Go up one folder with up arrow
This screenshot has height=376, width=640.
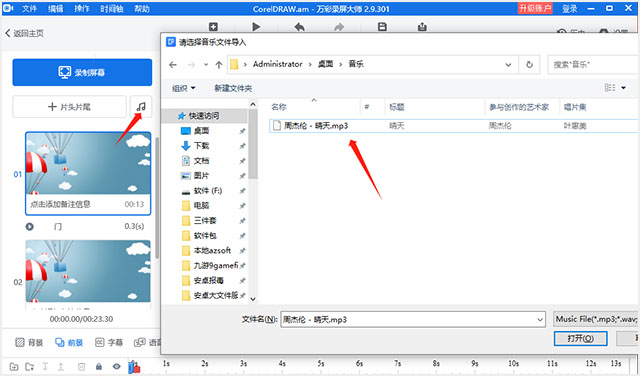tap(219, 65)
